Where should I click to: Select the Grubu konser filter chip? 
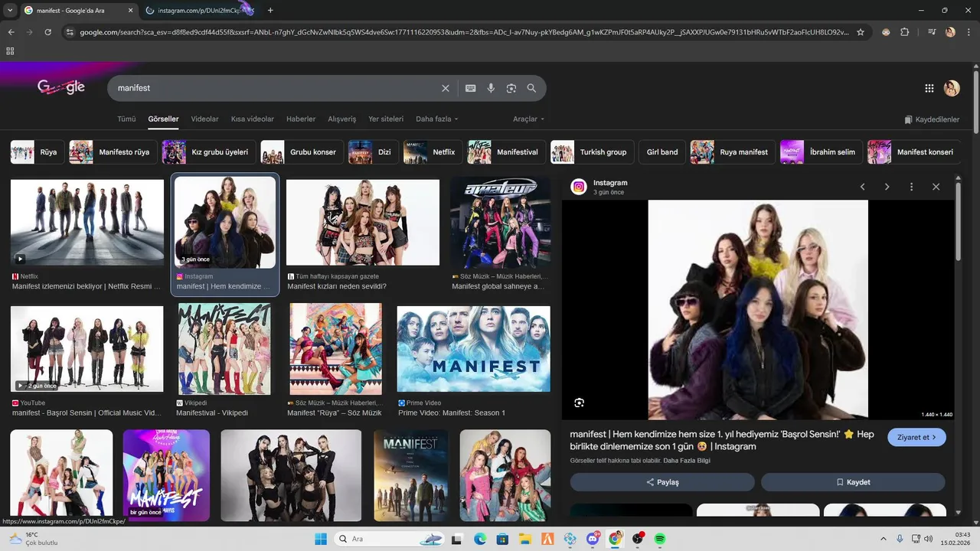pos(301,152)
